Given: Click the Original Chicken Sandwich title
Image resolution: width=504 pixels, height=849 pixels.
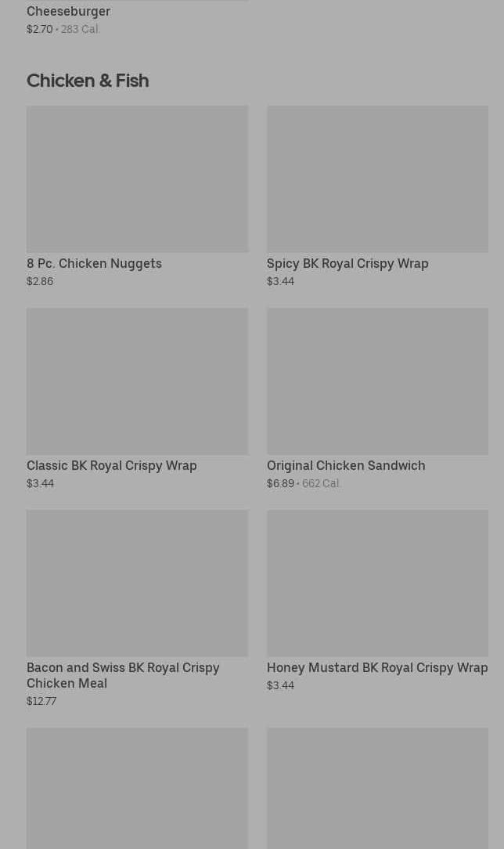Looking at the screenshot, I should click(x=346, y=466).
